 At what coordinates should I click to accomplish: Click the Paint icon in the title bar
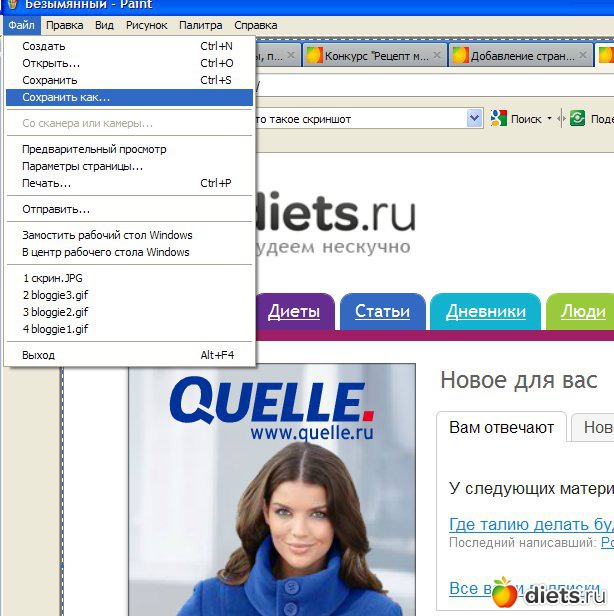click(x=10, y=5)
